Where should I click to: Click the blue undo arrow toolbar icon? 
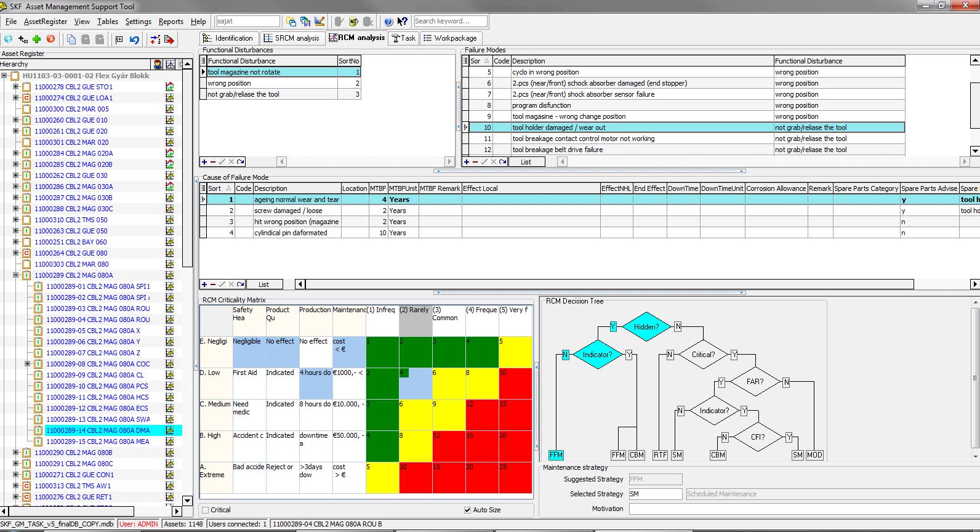[134, 39]
